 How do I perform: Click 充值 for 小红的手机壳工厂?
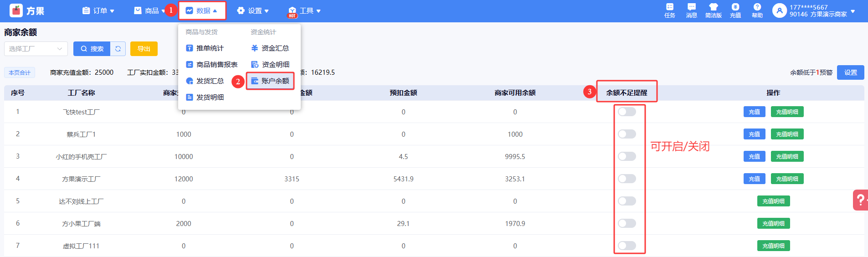pyautogui.click(x=754, y=156)
